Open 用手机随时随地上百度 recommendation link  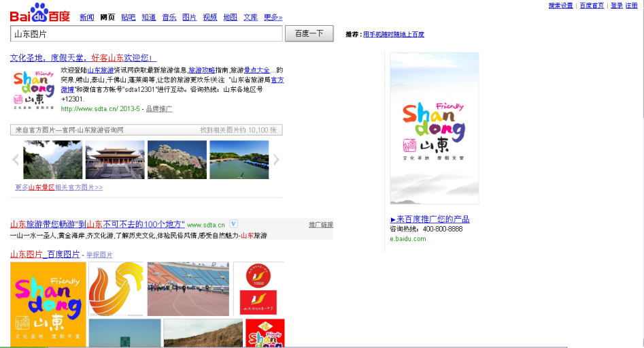tap(394, 35)
